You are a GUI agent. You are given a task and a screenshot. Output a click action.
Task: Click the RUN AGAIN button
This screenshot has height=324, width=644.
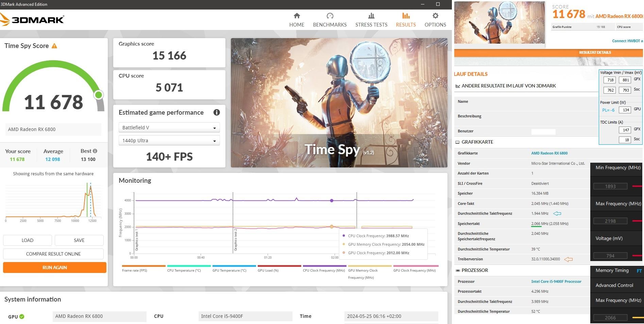(55, 268)
